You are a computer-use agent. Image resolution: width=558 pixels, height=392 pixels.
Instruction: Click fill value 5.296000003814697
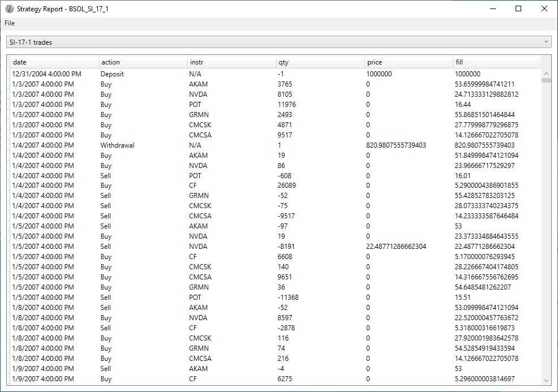[x=484, y=379]
